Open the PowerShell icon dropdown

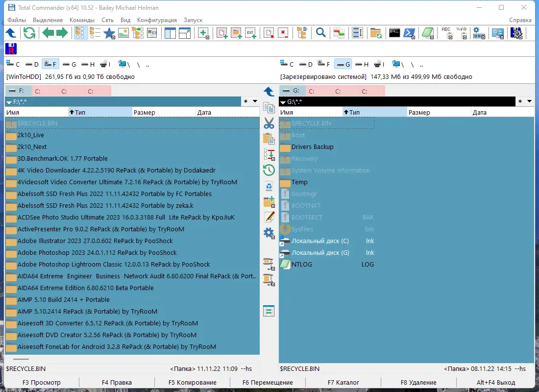click(410, 33)
